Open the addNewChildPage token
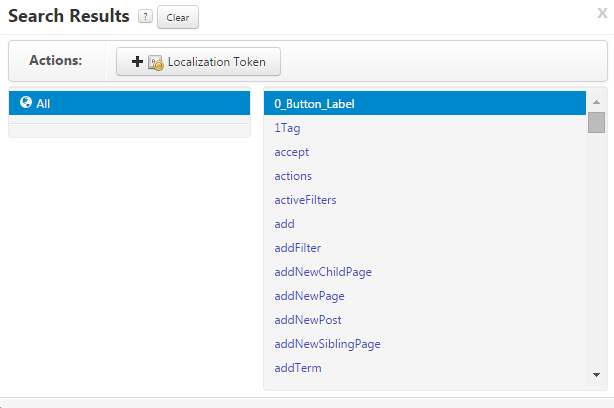Image resolution: width=614 pixels, height=408 pixels. coord(323,272)
